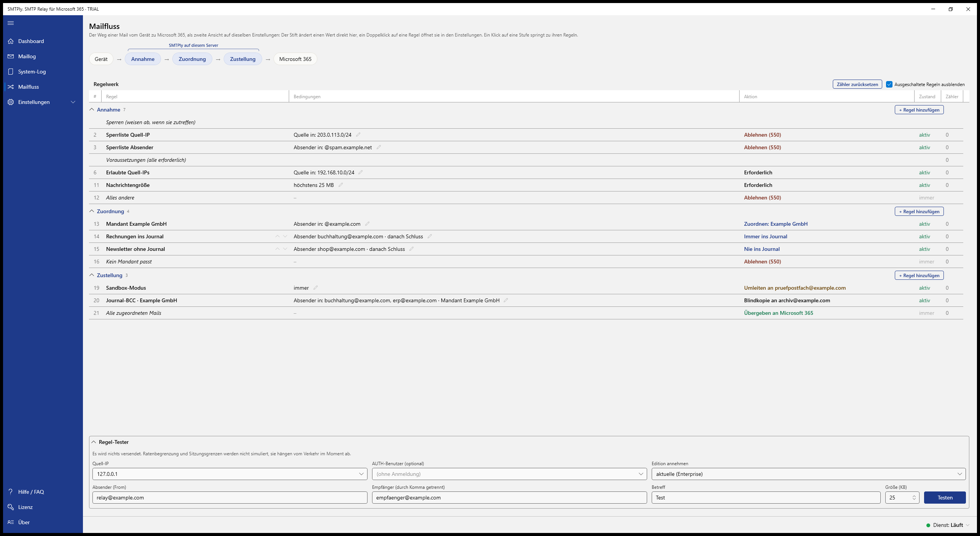
Task: Open the Über page
Action: [43, 522]
